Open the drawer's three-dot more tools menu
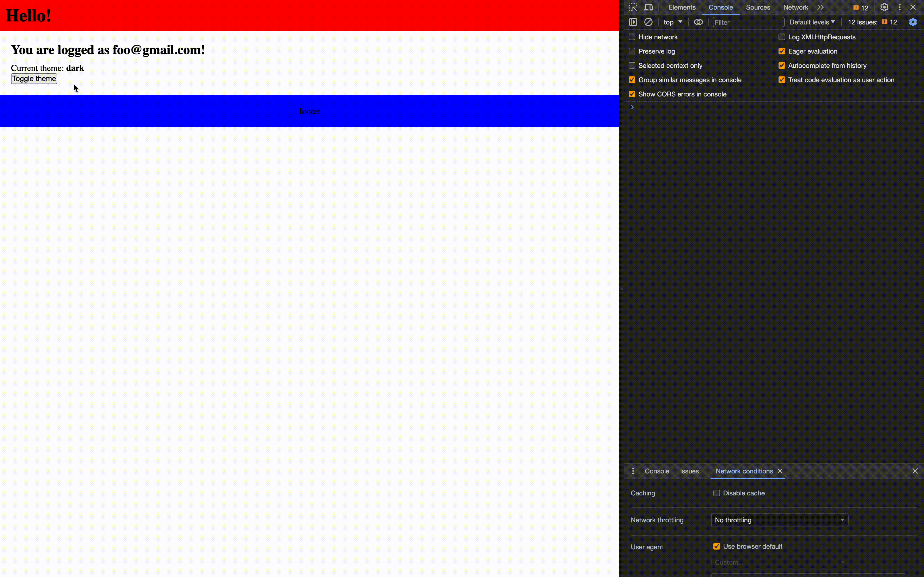 (x=633, y=471)
